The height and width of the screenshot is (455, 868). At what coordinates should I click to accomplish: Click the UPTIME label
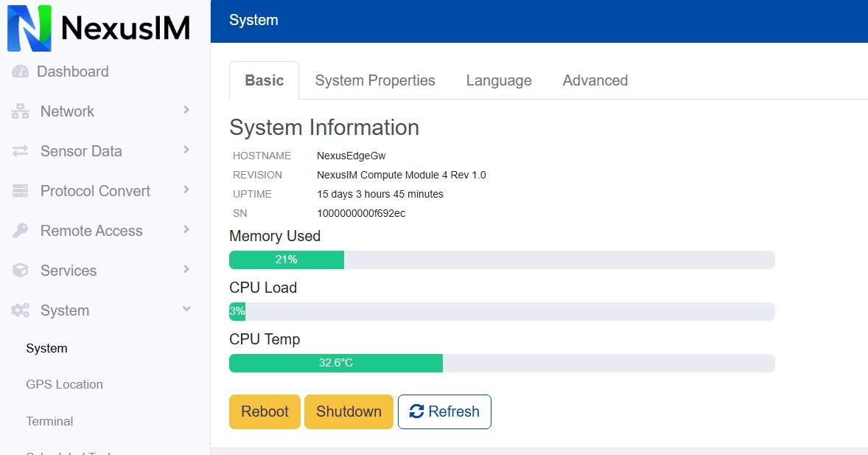(252, 195)
